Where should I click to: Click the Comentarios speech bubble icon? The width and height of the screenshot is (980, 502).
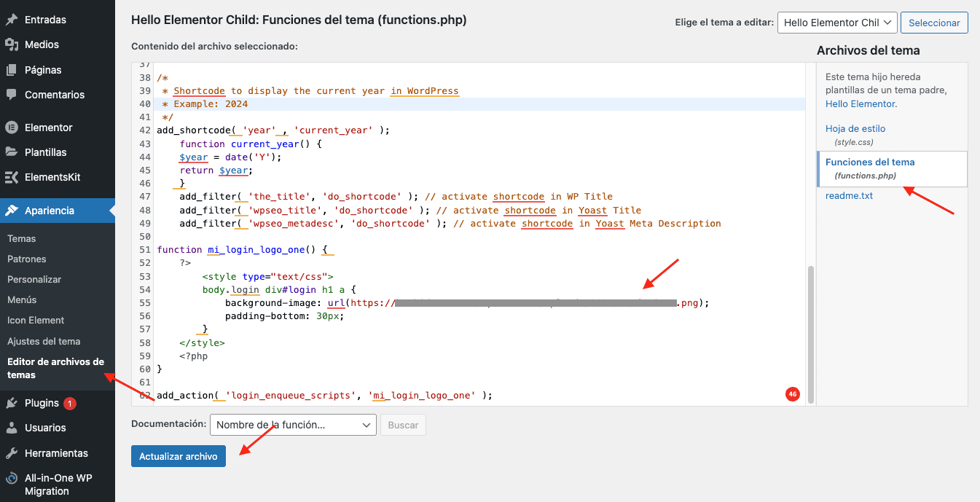pos(12,95)
